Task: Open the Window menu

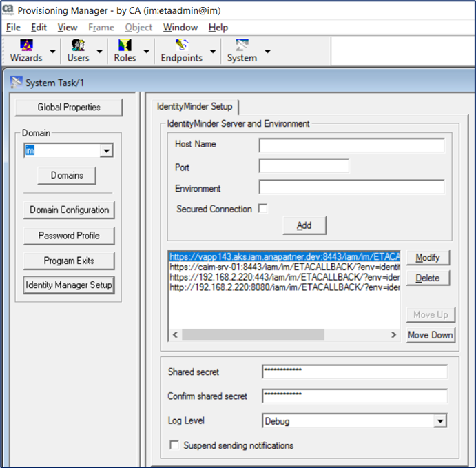Action: (180, 28)
